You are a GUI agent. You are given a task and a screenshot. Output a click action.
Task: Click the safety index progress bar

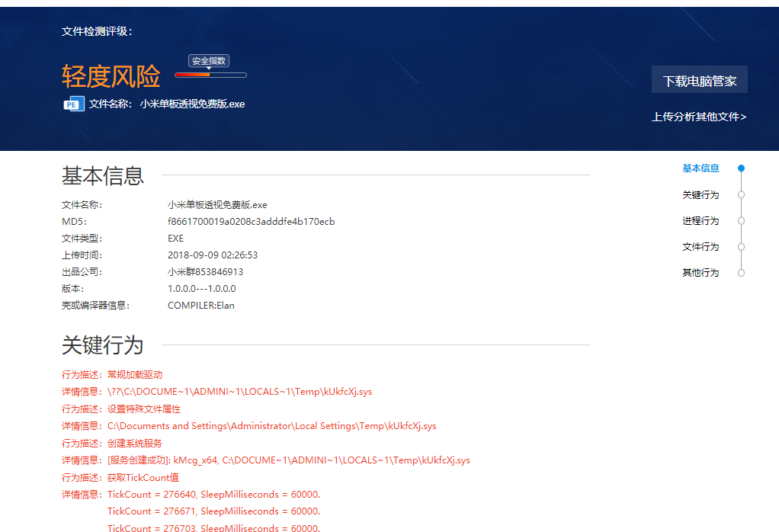pos(210,75)
